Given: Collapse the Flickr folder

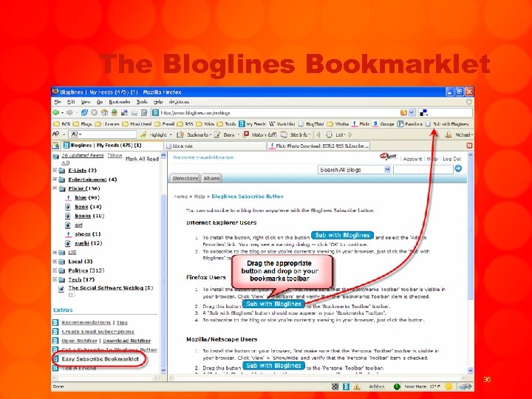Looking at the screenshot, I should (x=55, y=188).
